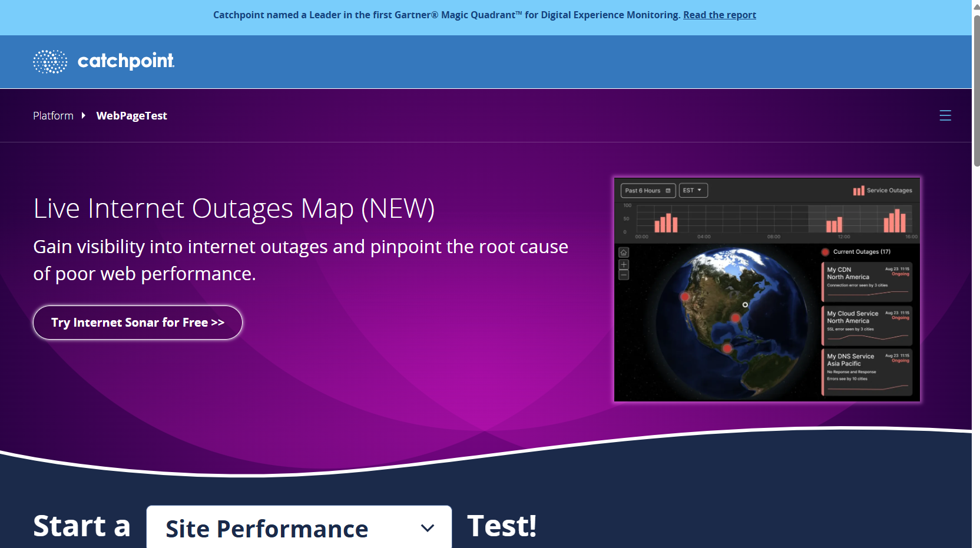Viewport: 980px width, 548px height.
Task: Click the Internet outages map preview image
Action: pos(767,290)
